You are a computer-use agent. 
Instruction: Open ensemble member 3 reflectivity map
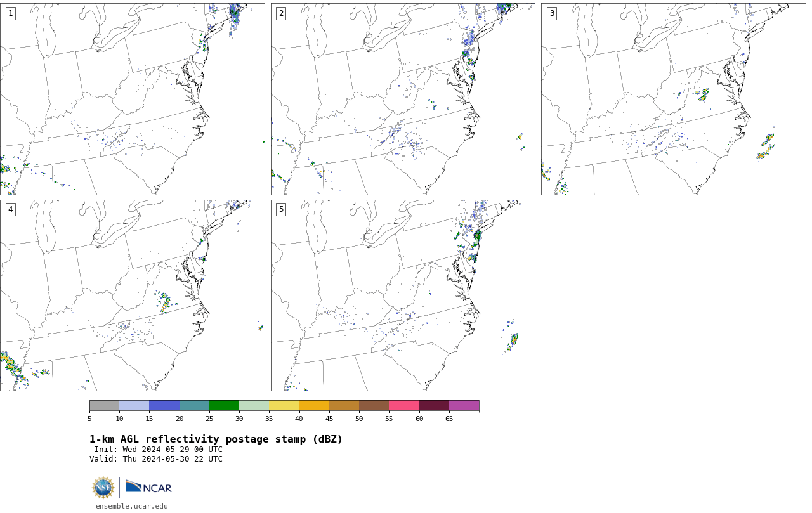pos(673,99)
